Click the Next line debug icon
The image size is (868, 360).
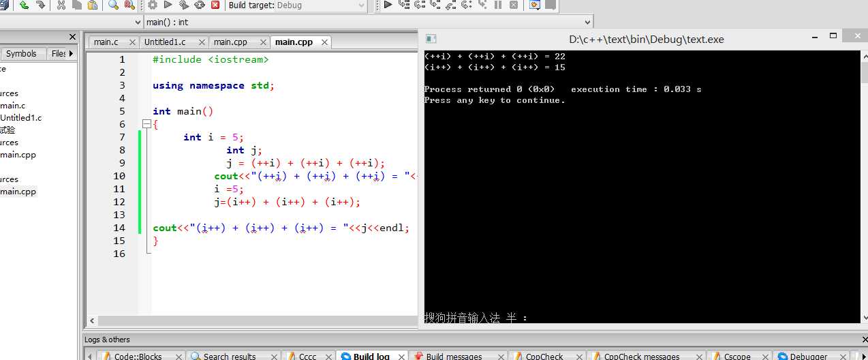[420, 5]
